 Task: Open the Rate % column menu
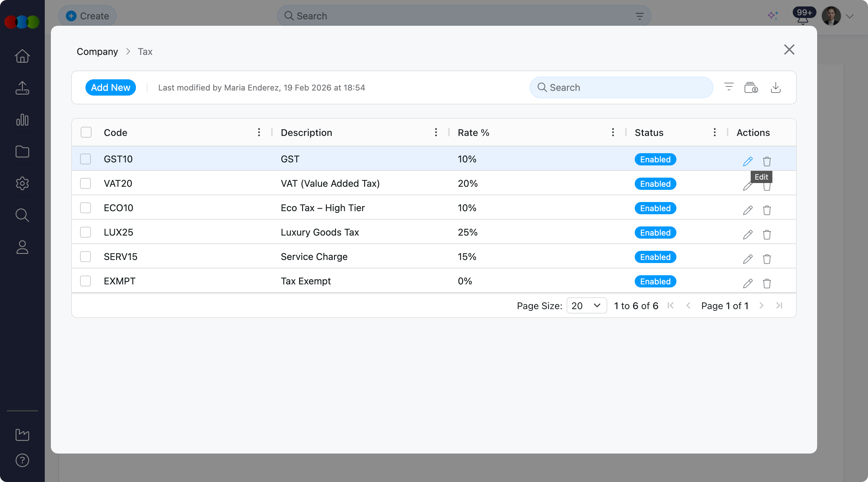tap(613, 133)
